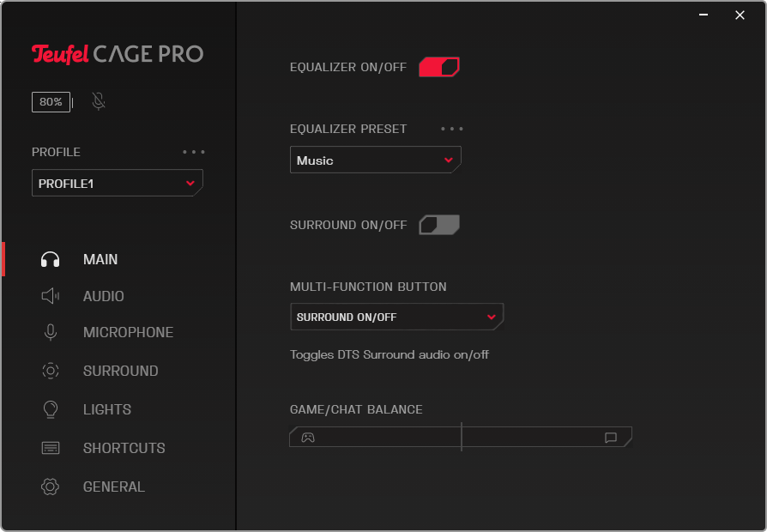Click the gamepad icon on balance slider

[308, 437]
